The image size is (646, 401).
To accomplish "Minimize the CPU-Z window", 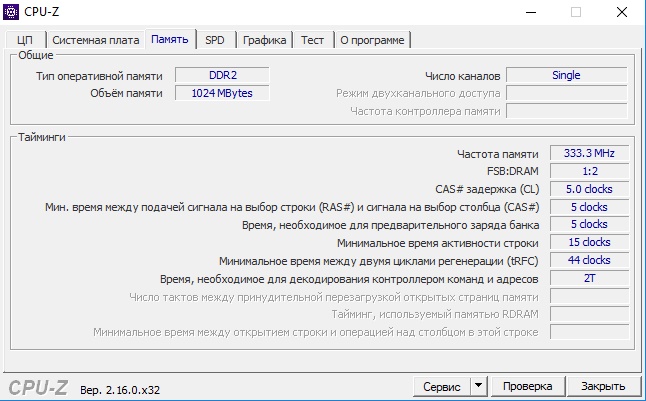I will (x=531, y=12).
